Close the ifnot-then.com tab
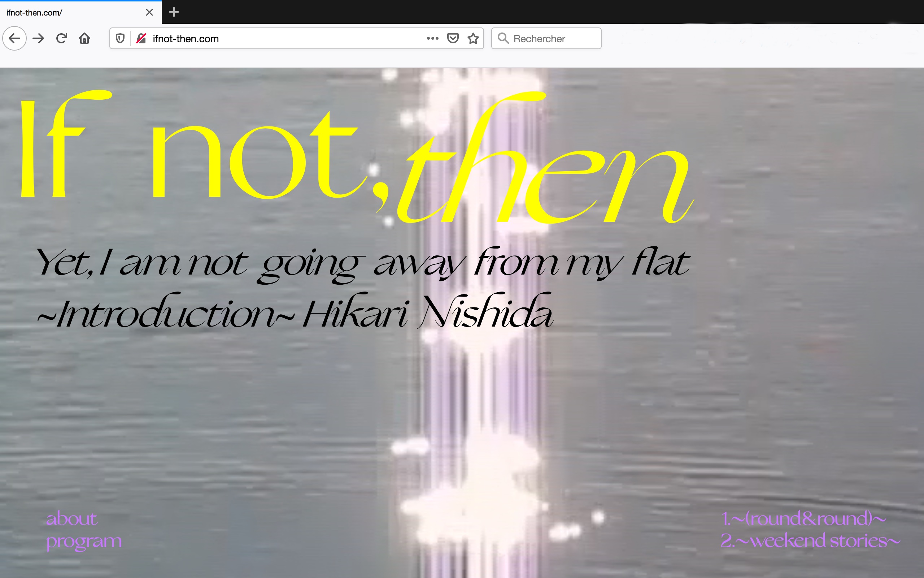924x578 pixels. pyautogui.click(x=149, y=12)
